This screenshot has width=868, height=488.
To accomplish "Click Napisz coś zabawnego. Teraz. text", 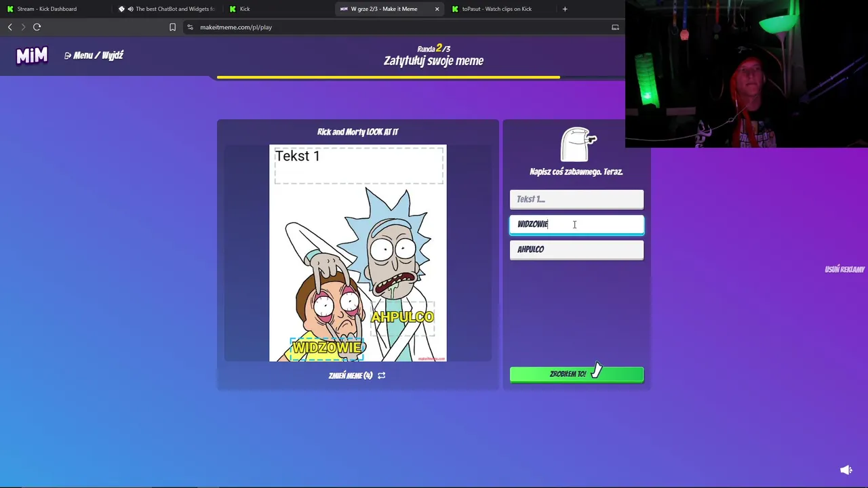I will coord(576,172).
